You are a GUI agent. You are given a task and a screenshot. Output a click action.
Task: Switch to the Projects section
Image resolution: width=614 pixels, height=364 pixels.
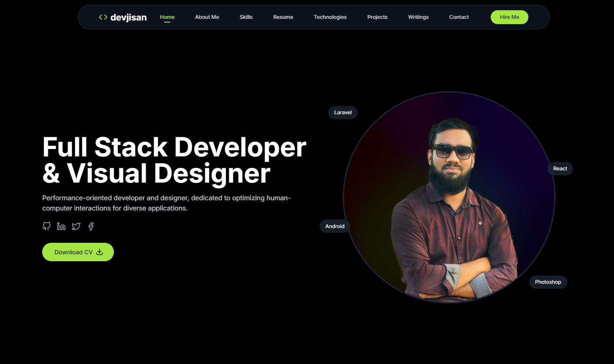tap(377, 17)
